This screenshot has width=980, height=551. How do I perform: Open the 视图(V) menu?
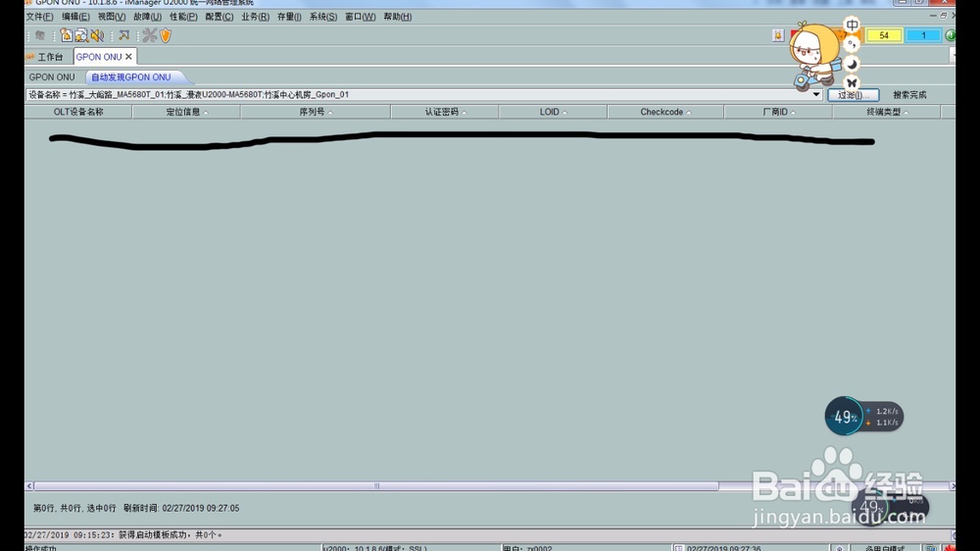[x=112, y=17]
